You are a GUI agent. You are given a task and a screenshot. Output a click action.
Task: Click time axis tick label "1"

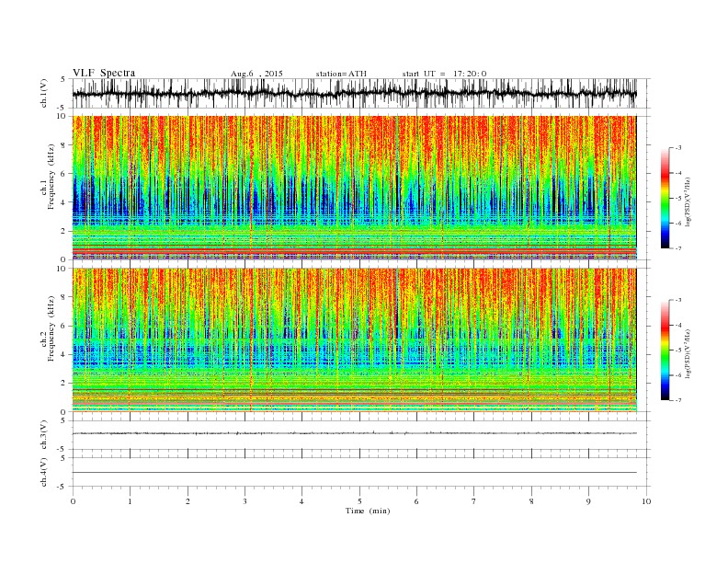click(x=130, y=501)
